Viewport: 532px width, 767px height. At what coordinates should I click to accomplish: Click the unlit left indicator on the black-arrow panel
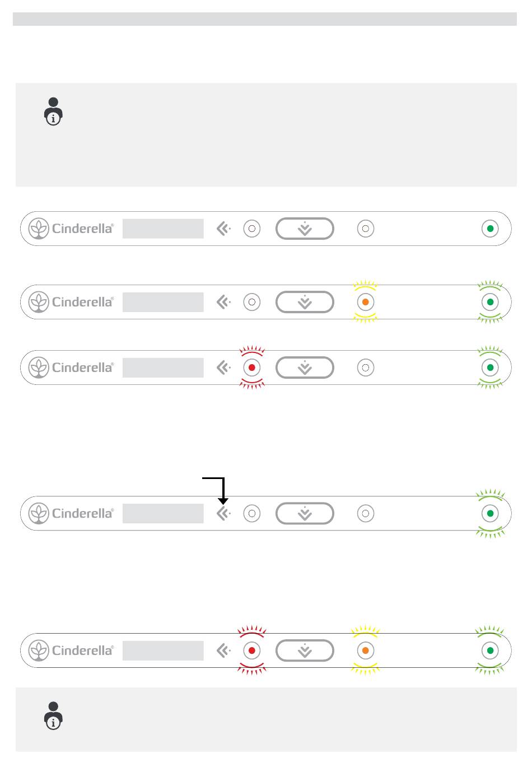[252, 513]
